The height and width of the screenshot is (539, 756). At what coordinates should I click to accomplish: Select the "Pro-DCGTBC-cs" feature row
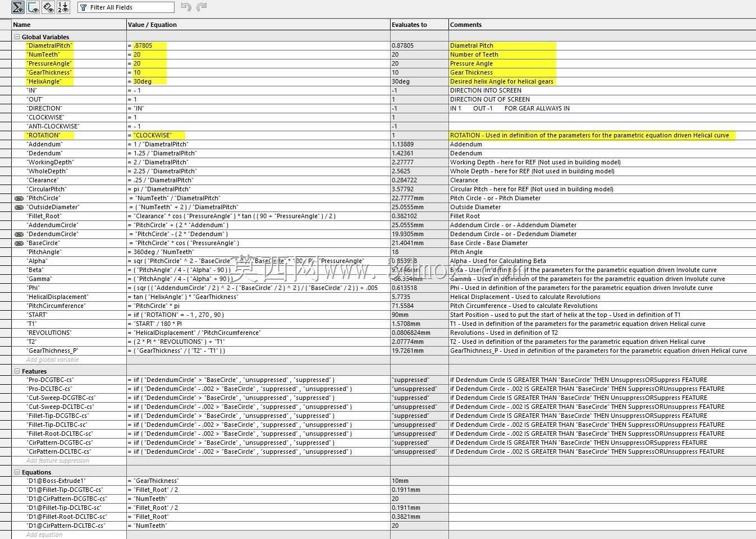click(x=50, y=380)
